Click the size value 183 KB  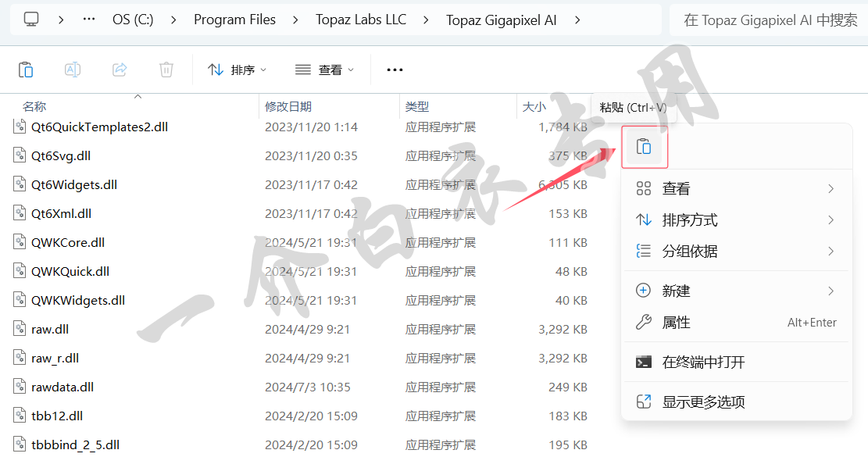568,416
